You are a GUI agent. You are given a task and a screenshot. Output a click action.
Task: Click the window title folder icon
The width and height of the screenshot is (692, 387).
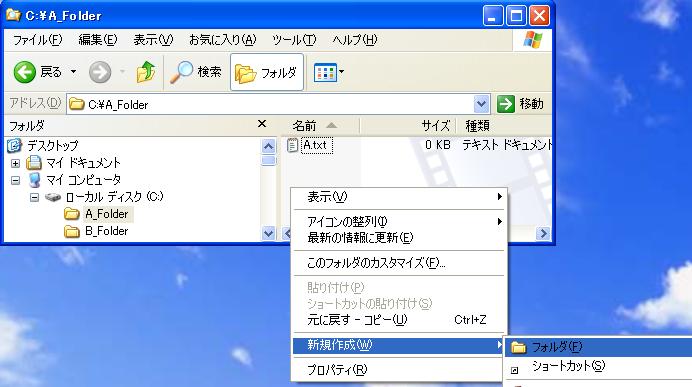pyautogui.click(x=13, y=15)
